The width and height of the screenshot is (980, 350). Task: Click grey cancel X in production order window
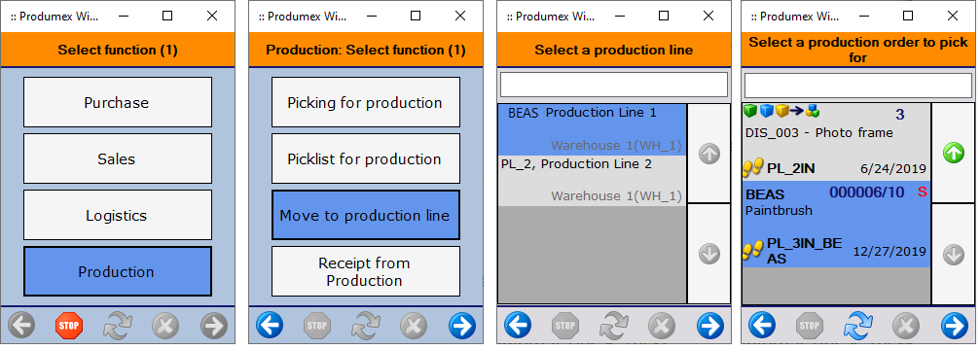pos(906,326)
